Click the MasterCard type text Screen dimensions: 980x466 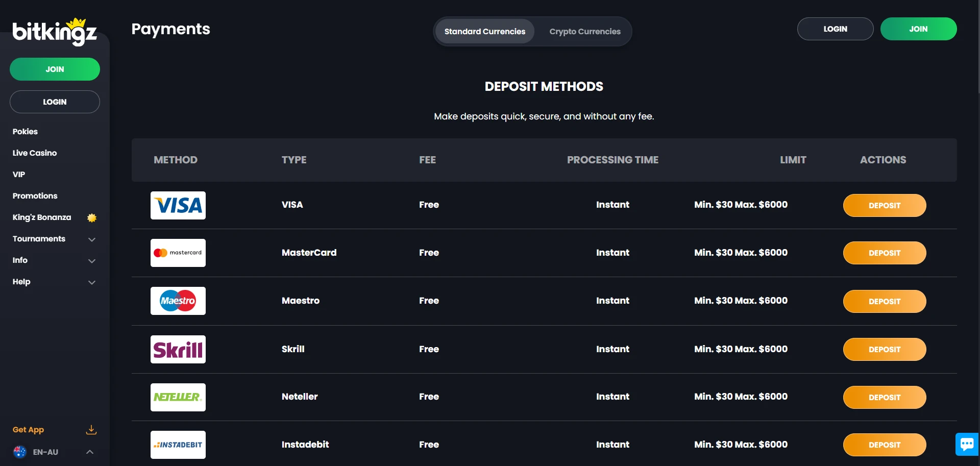click(309, 252)
